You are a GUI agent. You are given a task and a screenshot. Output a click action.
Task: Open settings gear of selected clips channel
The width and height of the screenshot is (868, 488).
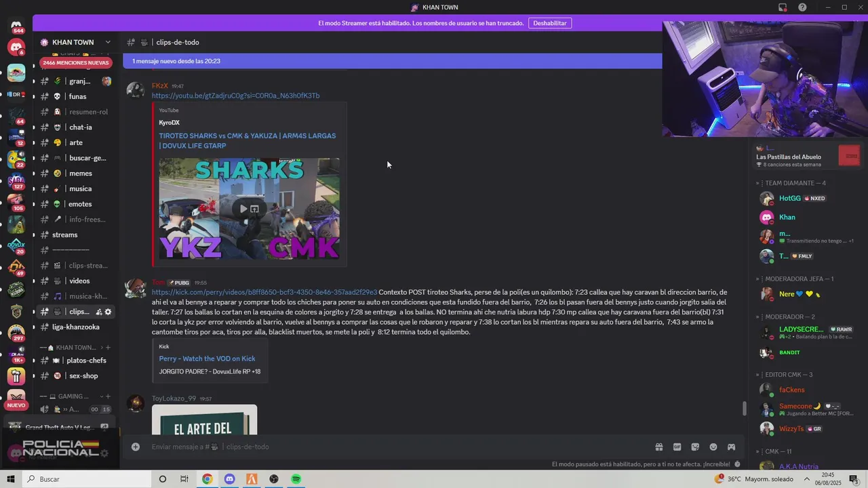coord(108,312)
